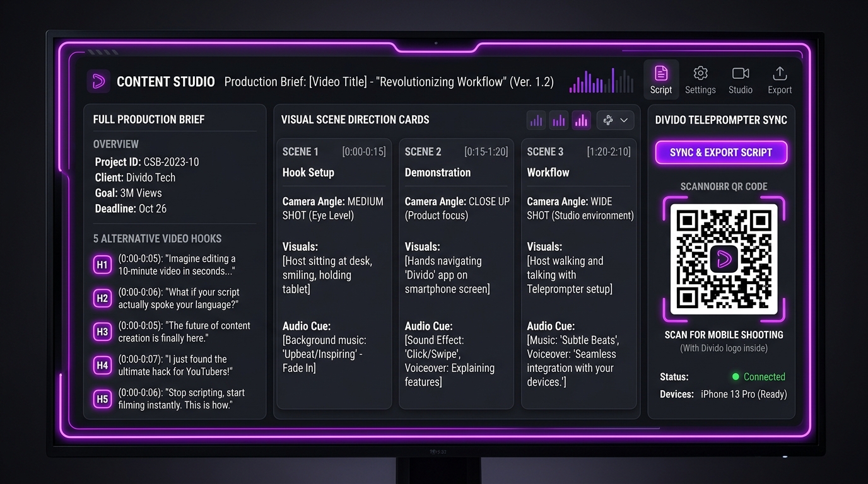Screen dimensions: 868x484
Task: Click the production brief title "Revolutionizing Workflow"
Action: pyautogui.click(x=442, y=82)
